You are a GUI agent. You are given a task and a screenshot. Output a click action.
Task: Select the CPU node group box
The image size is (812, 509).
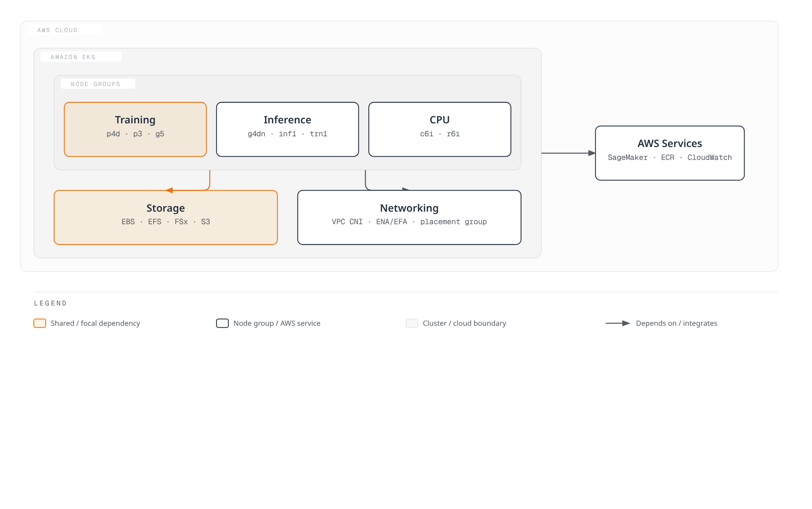[x=440, y=129]
